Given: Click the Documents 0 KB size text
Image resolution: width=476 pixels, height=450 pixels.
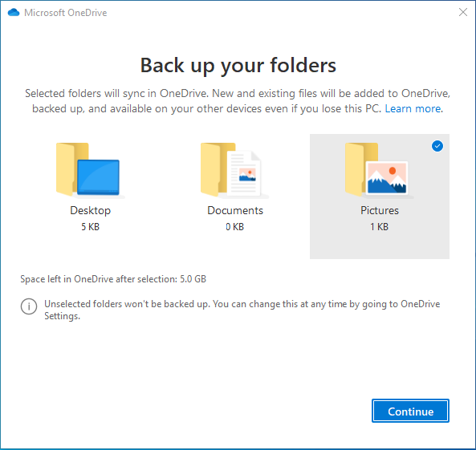Looking at the screenshot, I should coord(234,227).
